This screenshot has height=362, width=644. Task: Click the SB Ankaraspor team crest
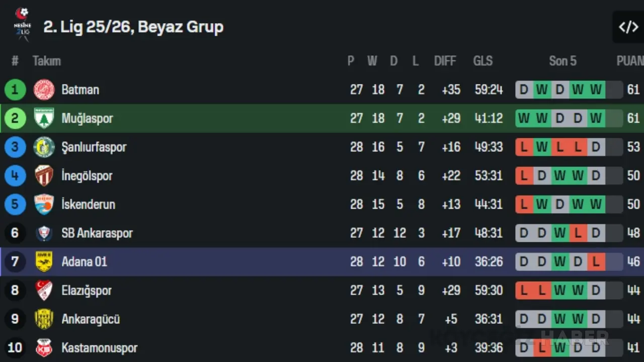point(44,233)
